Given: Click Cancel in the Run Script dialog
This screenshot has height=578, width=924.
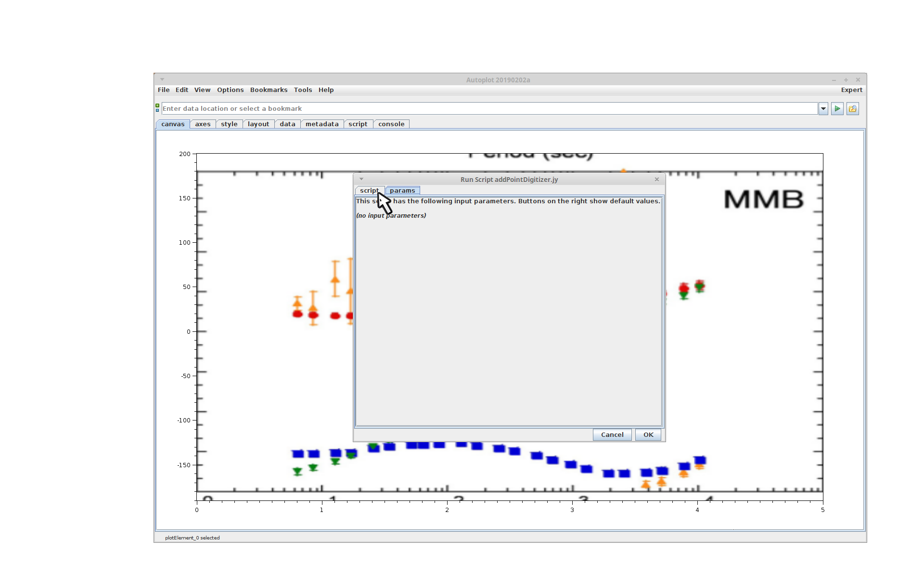Looking at the screenshot, I should (x=612, y=435).
